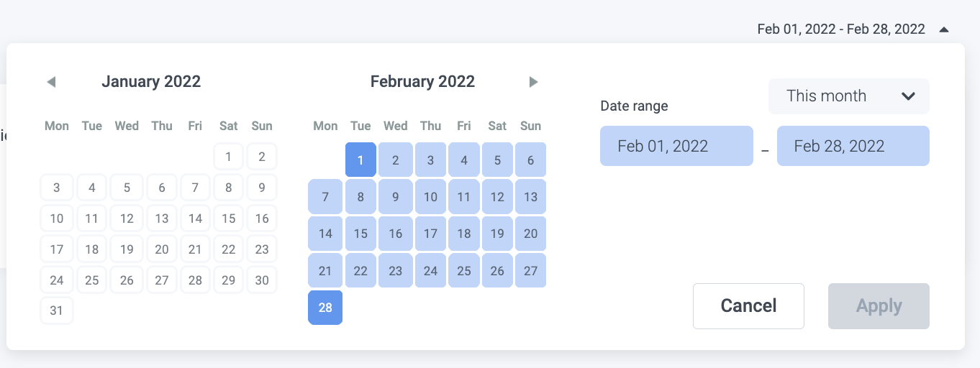980x368 pixels.
Task: Pick February 20 in the calendar
Action: point(530,234)
